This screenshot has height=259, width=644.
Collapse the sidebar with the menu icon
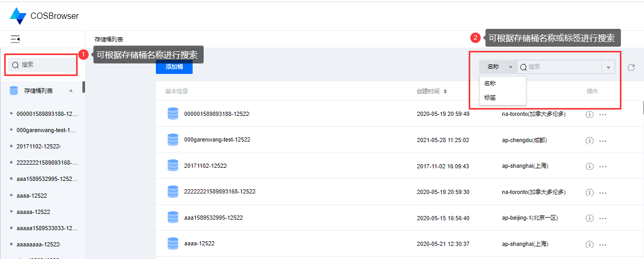pos(15,39)
